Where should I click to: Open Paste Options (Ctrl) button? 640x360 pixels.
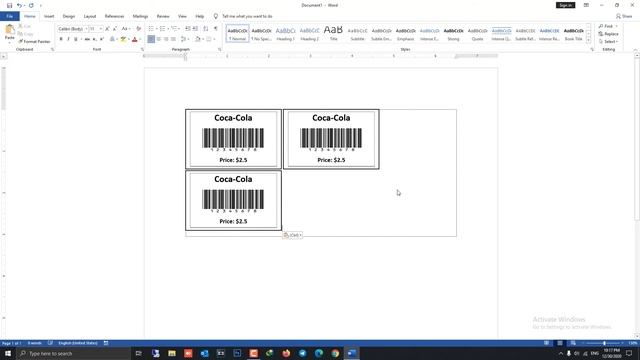pyautogui.click(x=292, y=235)
